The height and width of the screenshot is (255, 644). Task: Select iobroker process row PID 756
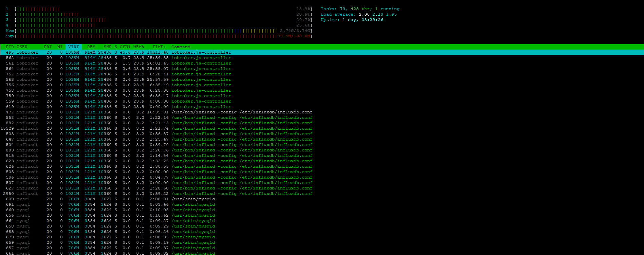(x=322, y=85)
